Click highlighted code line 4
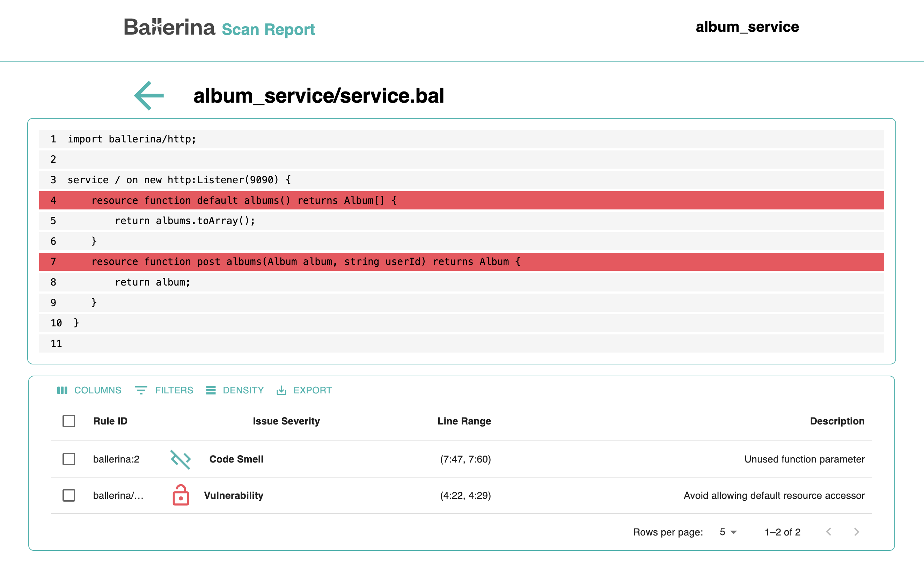This screenshot has width=924, height=569. pos(461,200)
